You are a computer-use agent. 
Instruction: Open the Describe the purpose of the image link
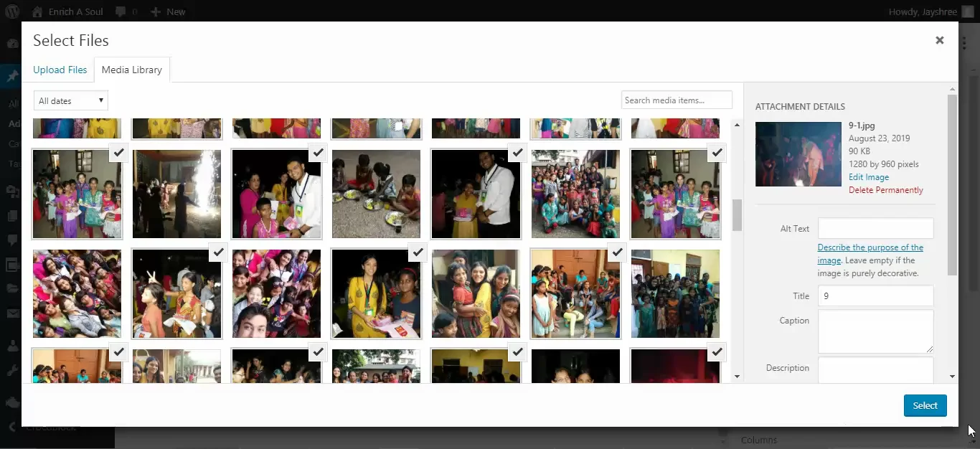(x=870, y=254)
